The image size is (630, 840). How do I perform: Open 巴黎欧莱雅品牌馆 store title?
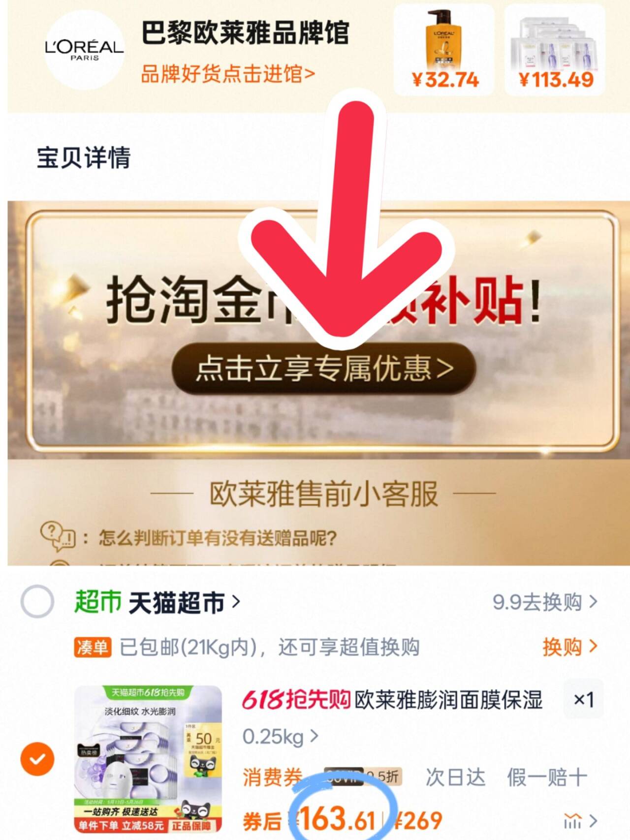(245, 33)
